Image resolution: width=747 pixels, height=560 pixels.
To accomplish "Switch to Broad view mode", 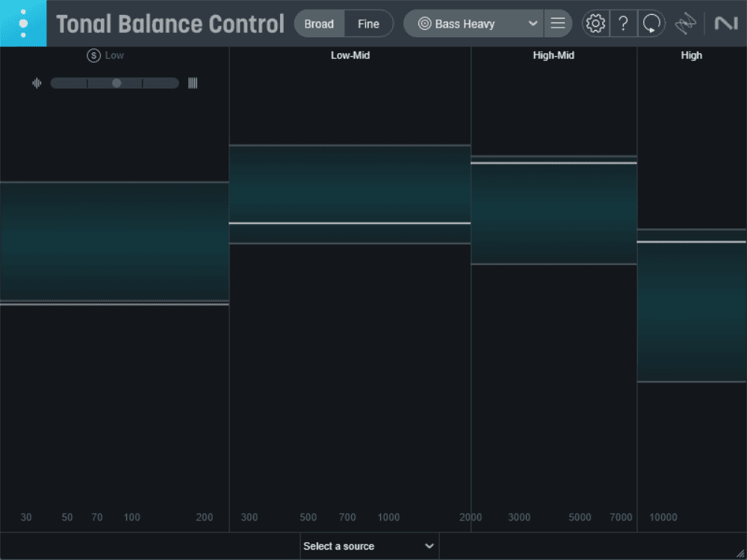I will point(319,24).
